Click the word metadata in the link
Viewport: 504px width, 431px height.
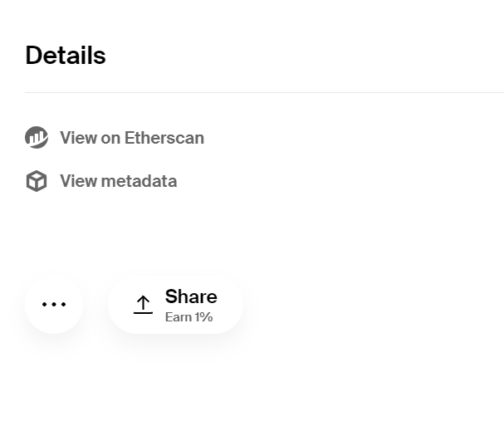(139, 181)
